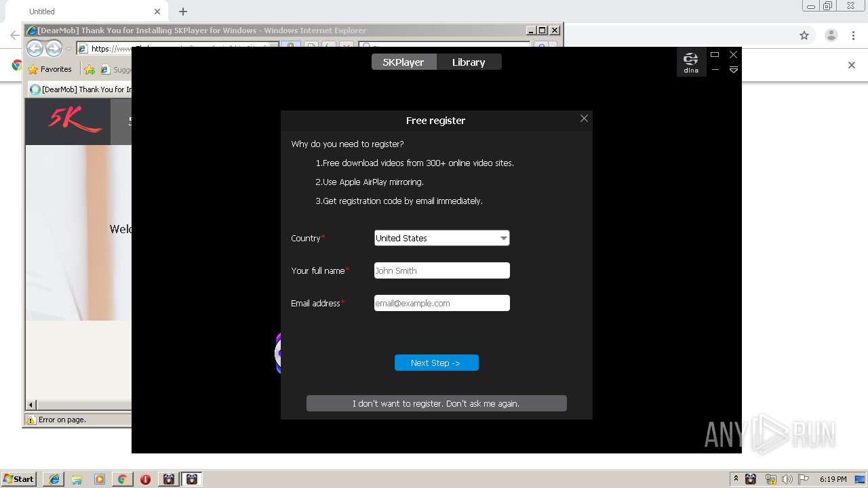The width and height of the screenshot is (868, 488).
Task: Dismiss the Chrome infobar with the X
Action: pos(852,65)
